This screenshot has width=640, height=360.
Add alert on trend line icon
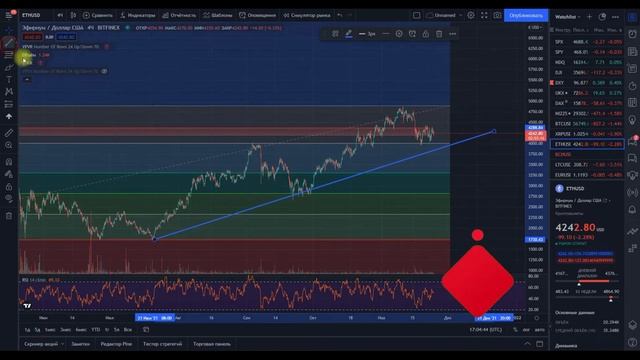(x=412, y=34)
